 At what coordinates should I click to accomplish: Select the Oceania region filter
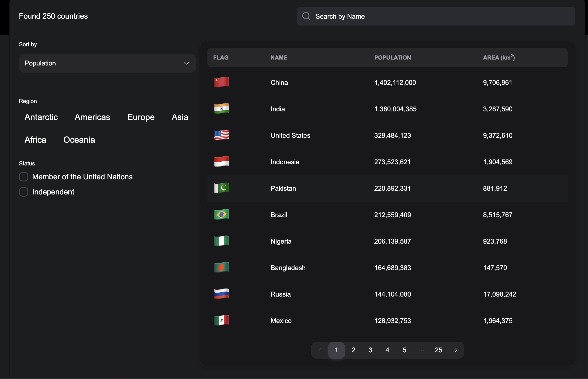tap(79, 140)
